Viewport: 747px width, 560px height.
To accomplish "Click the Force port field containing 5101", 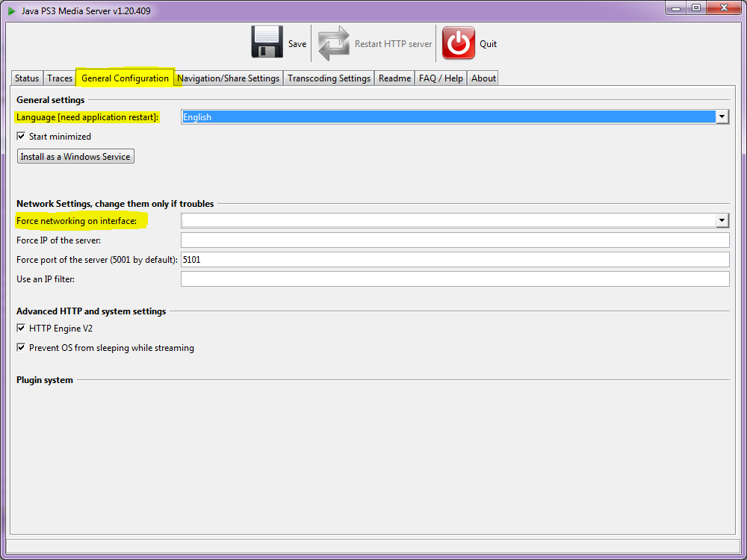I will [455, 260].
